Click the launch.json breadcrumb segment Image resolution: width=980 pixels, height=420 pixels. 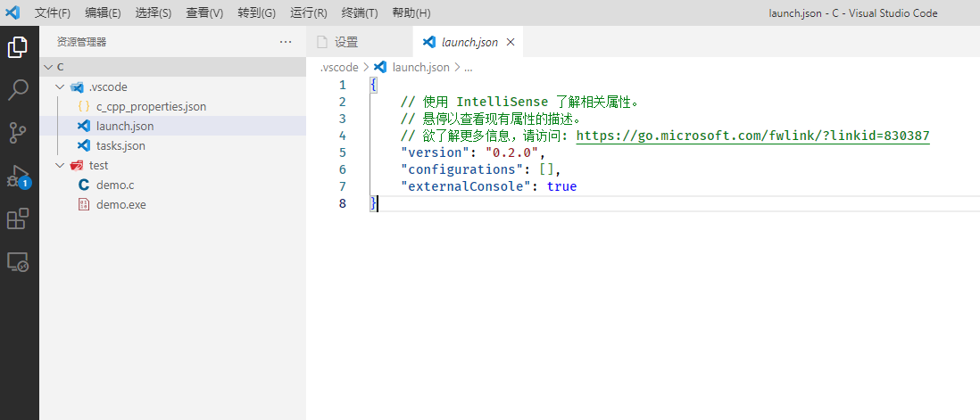(421, 68)
